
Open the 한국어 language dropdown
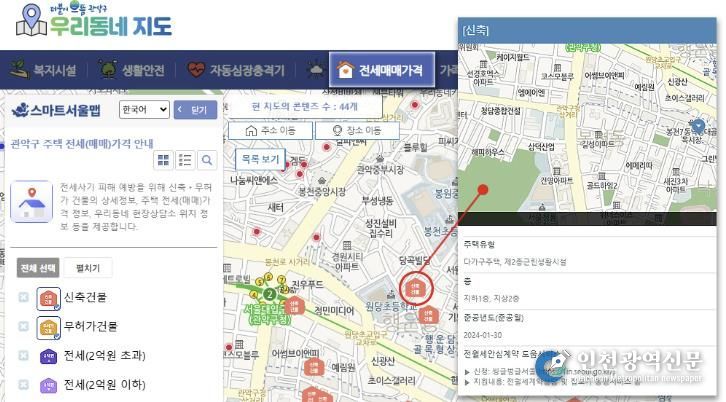point(143,110)
